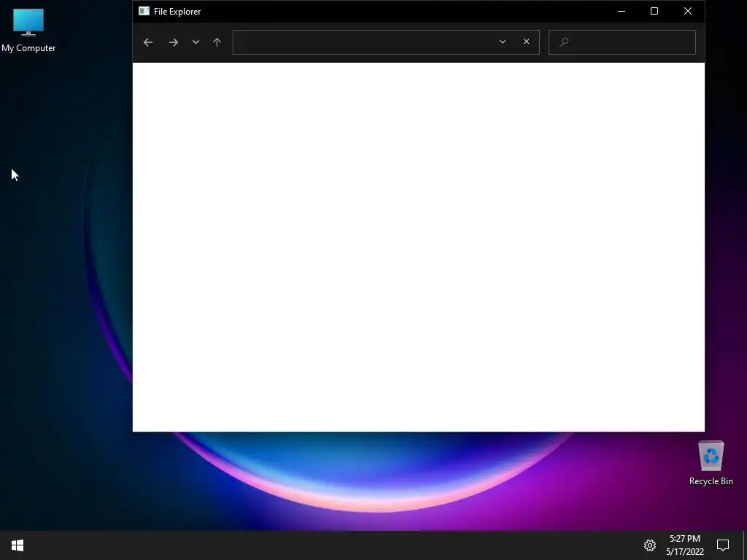Open settings gear in system tray
The image size is (747, 560).
point(650,545)
